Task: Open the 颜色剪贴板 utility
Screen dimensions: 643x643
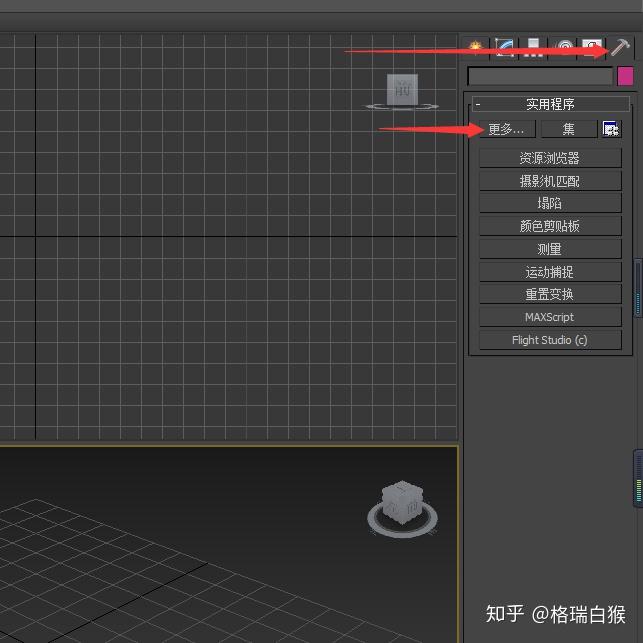Action: 550,226
